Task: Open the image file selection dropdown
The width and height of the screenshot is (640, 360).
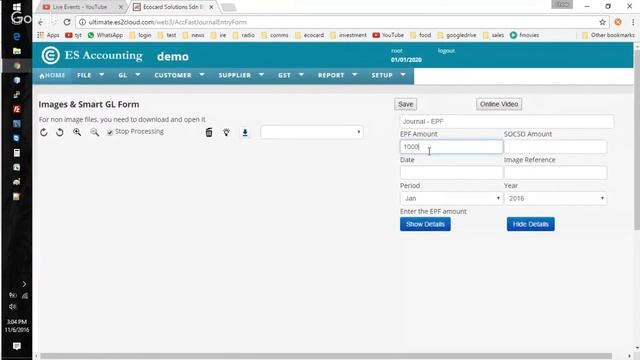Action: tap(311, 132)
